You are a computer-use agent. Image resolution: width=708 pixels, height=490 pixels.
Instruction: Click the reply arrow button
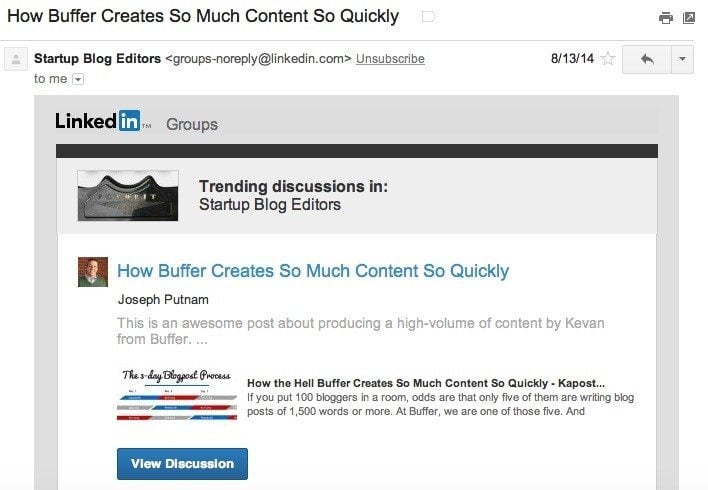647,59
